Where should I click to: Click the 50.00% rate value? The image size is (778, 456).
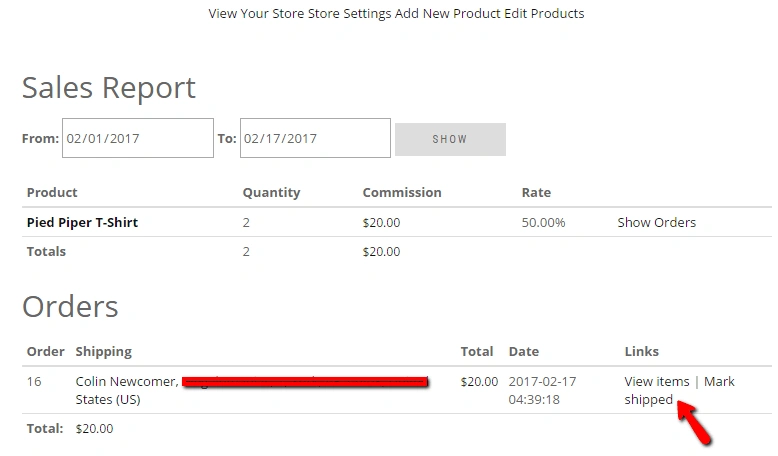[543, 222]
